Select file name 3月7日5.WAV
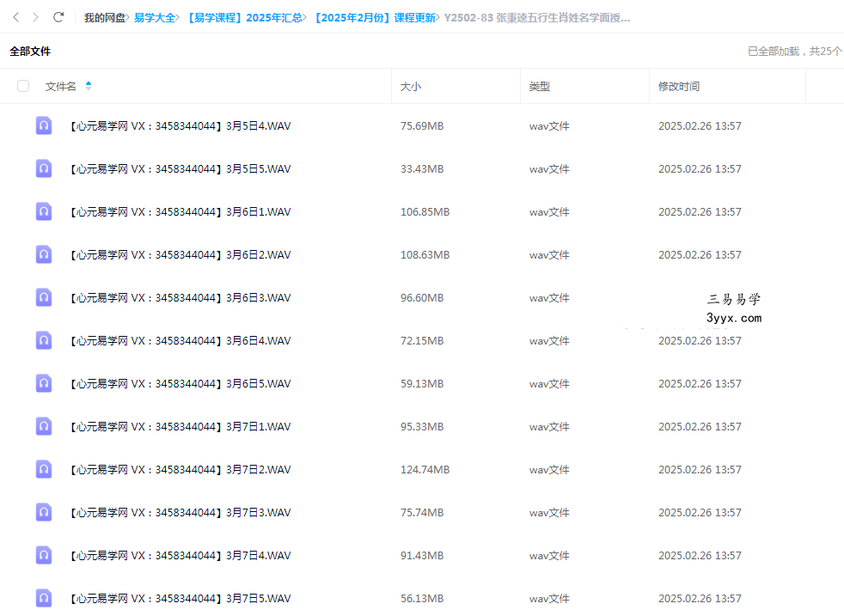 (x=180, y=600)
